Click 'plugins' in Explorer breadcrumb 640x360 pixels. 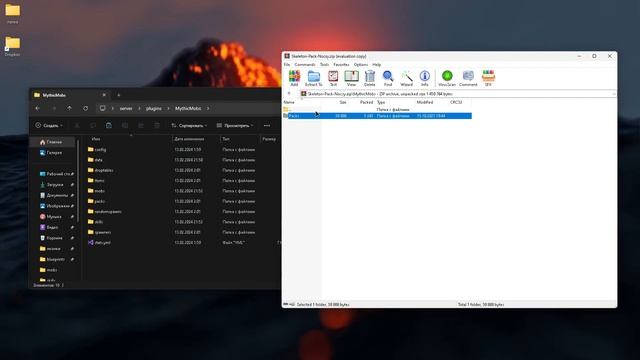point(153,109)
